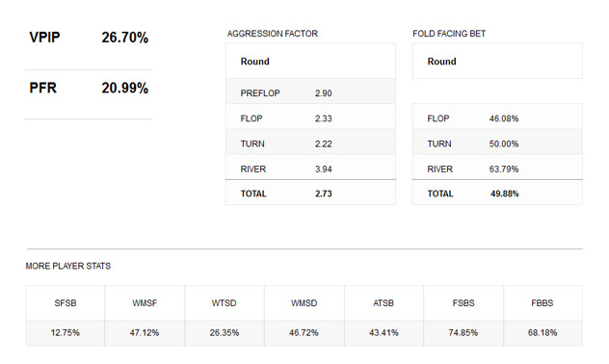The width and height of the screenshot is (609, 364).
Task: Click the aggression RIVER value 3.94
Action: click(x=324, y=169)
